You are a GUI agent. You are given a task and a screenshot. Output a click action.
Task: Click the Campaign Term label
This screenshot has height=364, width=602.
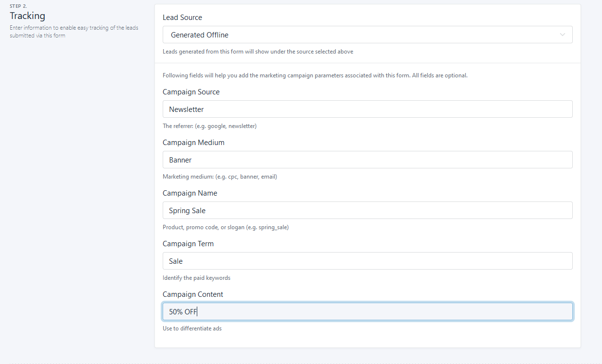188,243
